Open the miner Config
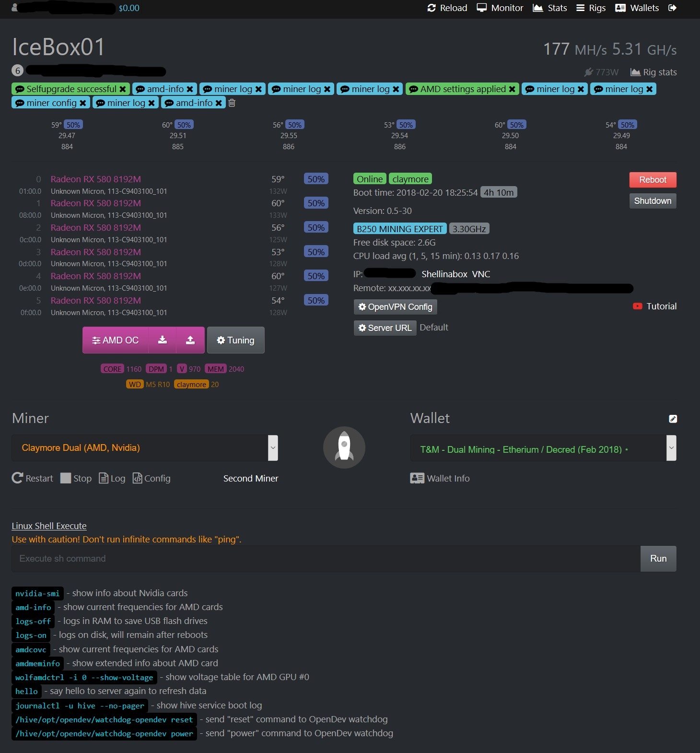Image resolution: width=700 pixels, height=753 pixels. click(152, 478)
